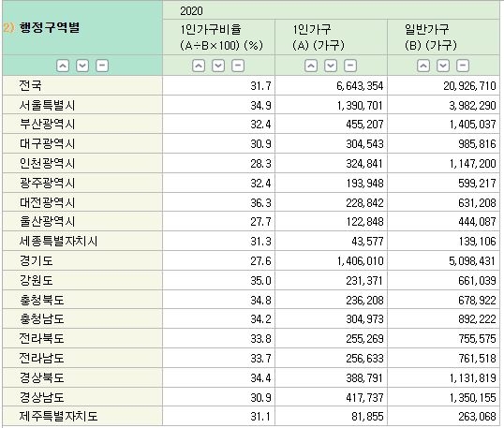
Task: Sort 1인가구 (A) column ascending
Action: [x=311, y=66]
